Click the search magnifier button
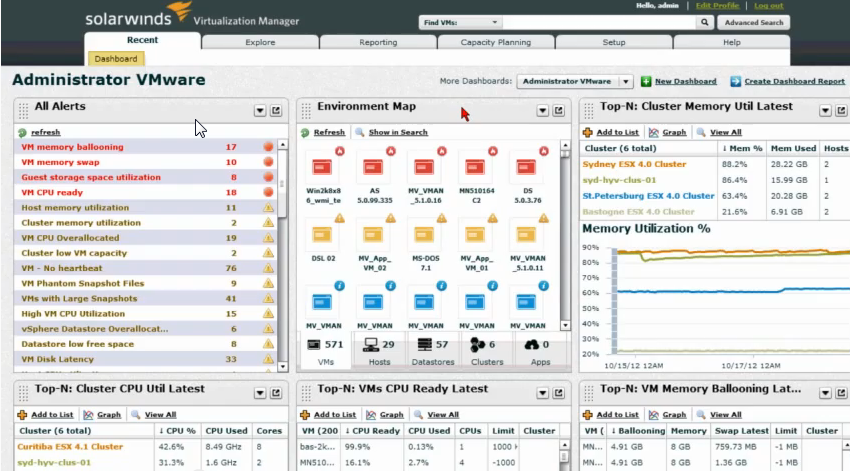 coord(704,22)
